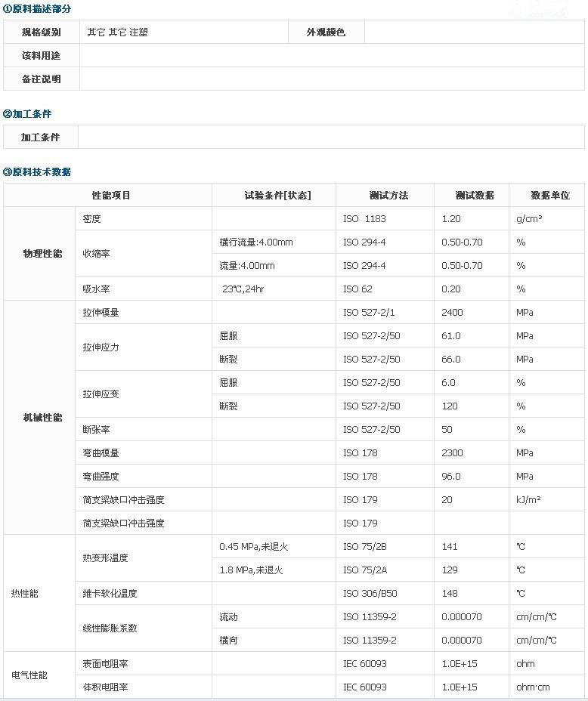Select the 物理性能 category cell
The width and height of the screenshot is (588, 701).
[x=42, y=254]
